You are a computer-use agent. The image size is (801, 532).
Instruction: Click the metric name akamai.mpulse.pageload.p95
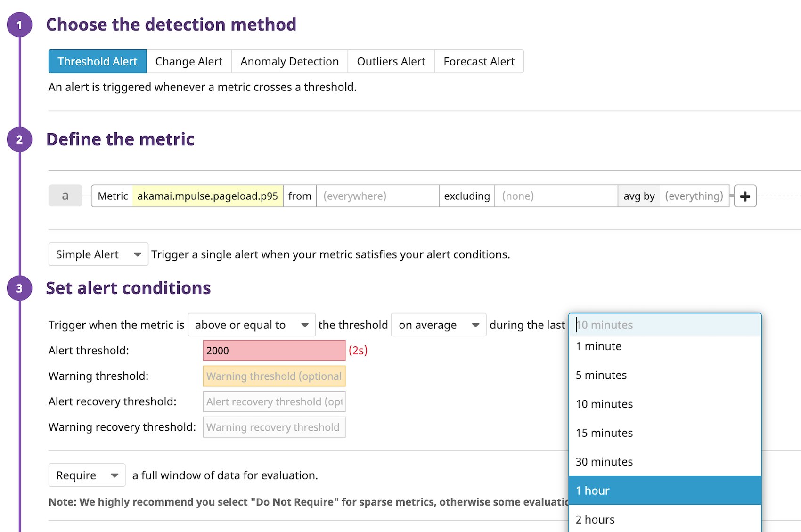point(207,196)
